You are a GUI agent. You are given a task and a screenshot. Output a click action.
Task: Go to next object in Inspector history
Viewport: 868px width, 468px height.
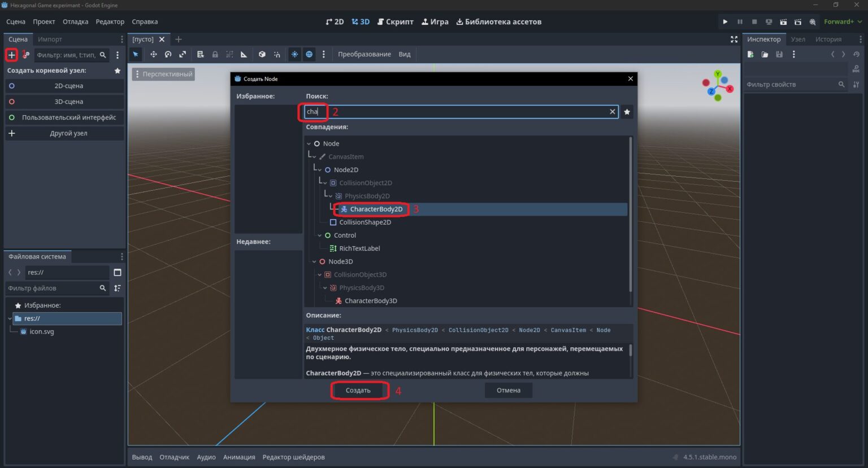point(844,54)
